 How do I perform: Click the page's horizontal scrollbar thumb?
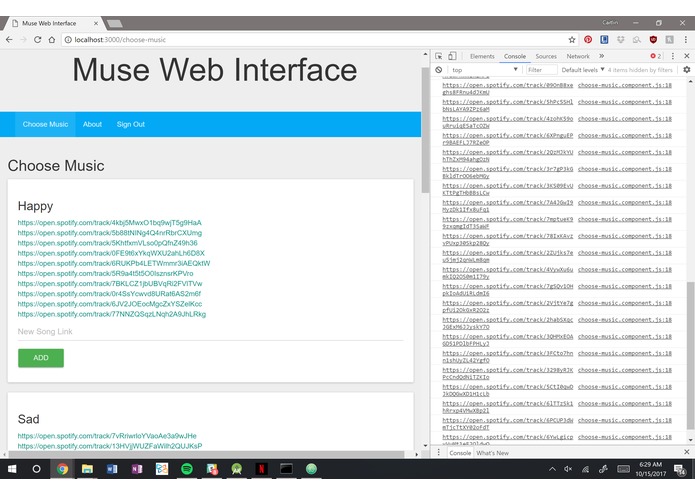206,454
